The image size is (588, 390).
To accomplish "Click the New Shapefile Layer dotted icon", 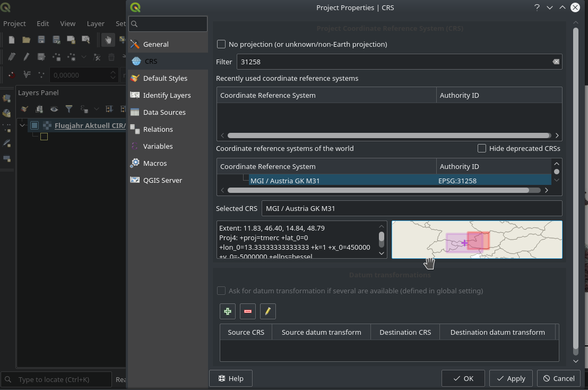I will [6, 129].
